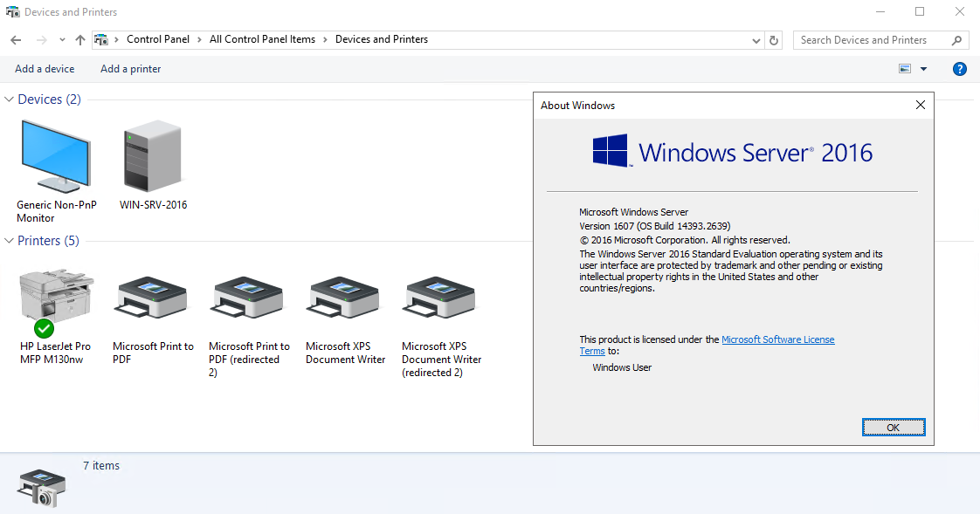Image resolution: width=980 pixels, height=514 pixels.
Task: Click OK in About Windows dialog
Action: (894, 428)
